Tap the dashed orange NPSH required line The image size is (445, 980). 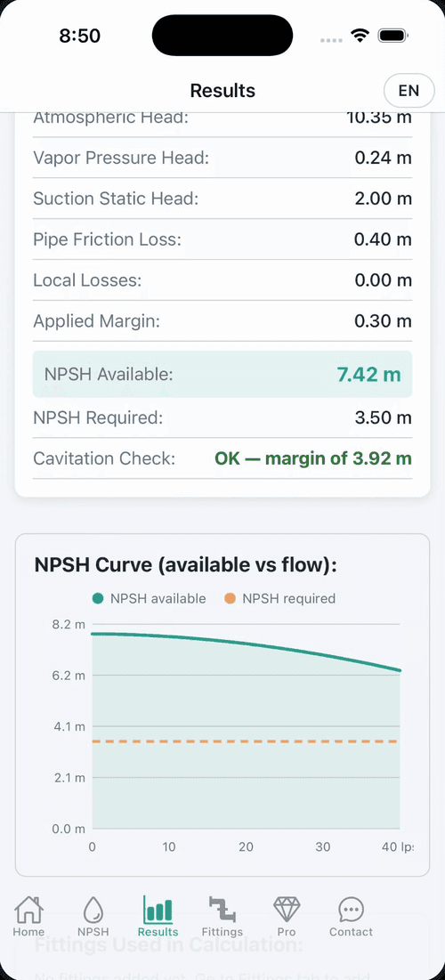tap(247, 741)
